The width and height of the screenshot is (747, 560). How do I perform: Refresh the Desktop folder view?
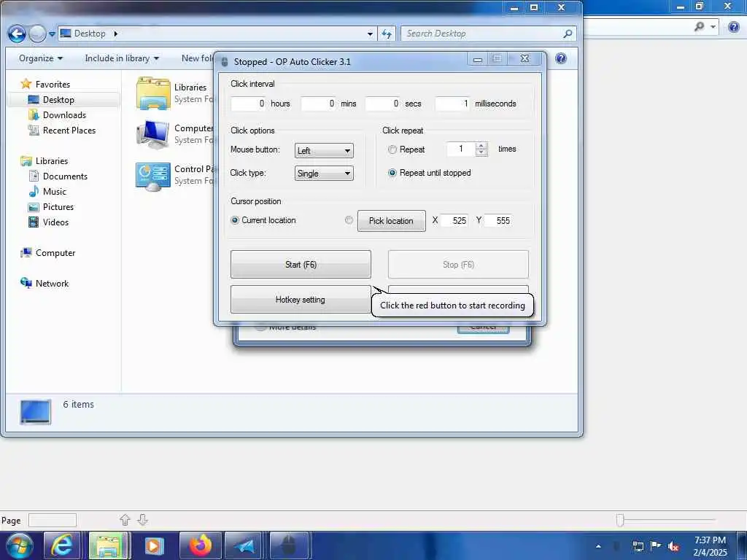tap(387, 34)
